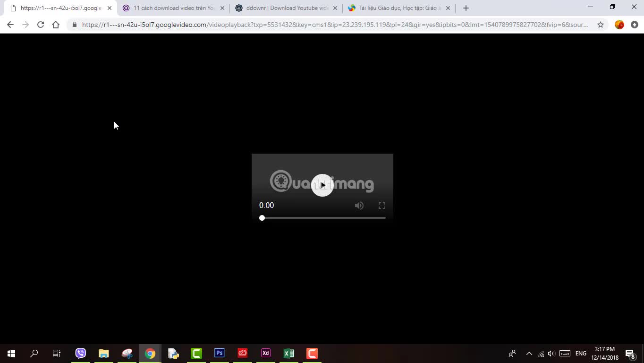
Task: Open Excel from the taskbar
Action: click(289, 353)
